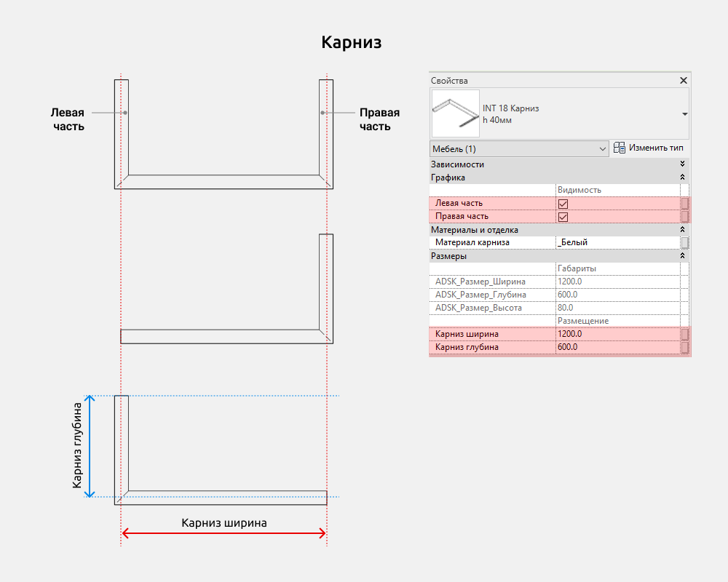Edit the Материал карниза value _Белый
The width and height of the screenshot is (728, 582).
click(617, 243)
